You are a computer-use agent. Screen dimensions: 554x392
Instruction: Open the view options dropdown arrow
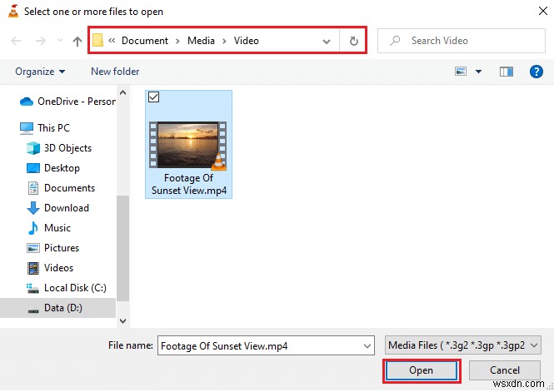click(478, 72)
